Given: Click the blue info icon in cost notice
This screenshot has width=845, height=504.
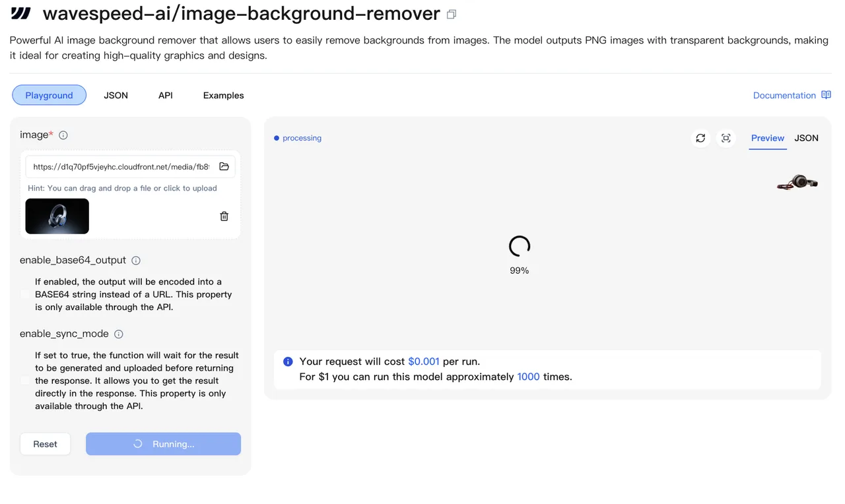Looking at the screenshot, I should 288,362.
